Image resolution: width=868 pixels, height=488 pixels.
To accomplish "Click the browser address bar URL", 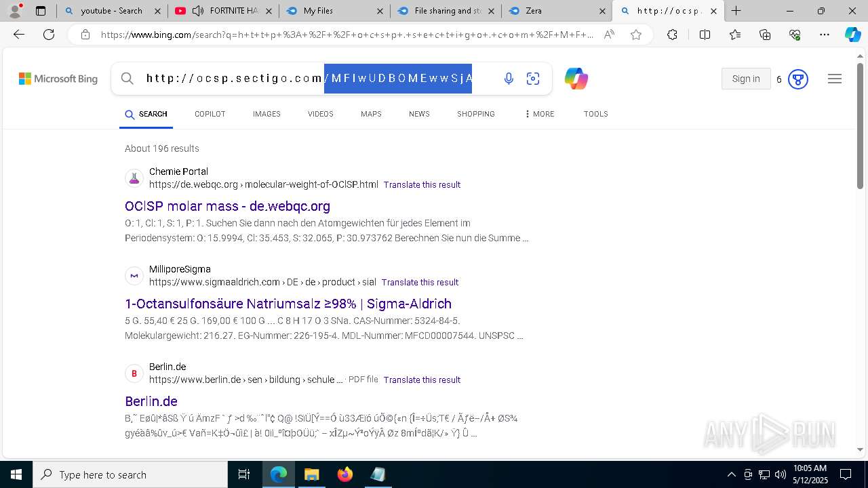I will [347, 35].
